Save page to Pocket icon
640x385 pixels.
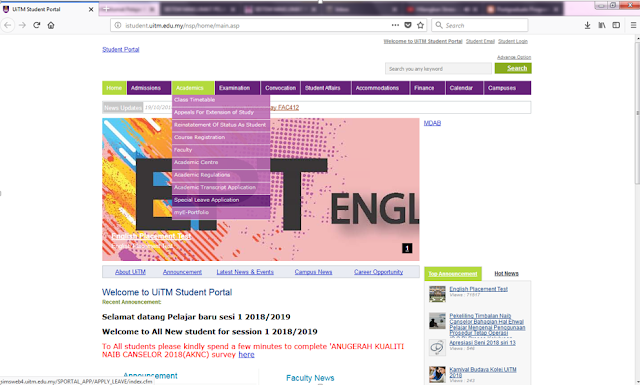pos(408,25)
